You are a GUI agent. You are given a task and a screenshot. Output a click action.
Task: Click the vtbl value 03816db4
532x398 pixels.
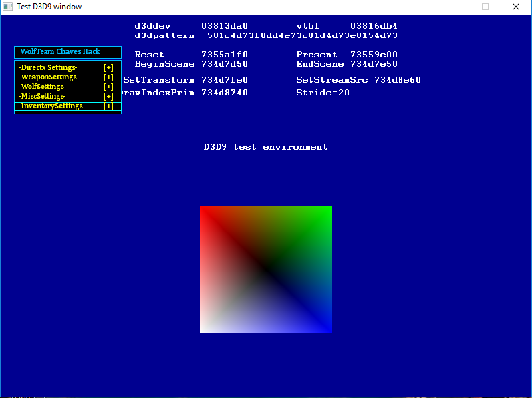374,26
